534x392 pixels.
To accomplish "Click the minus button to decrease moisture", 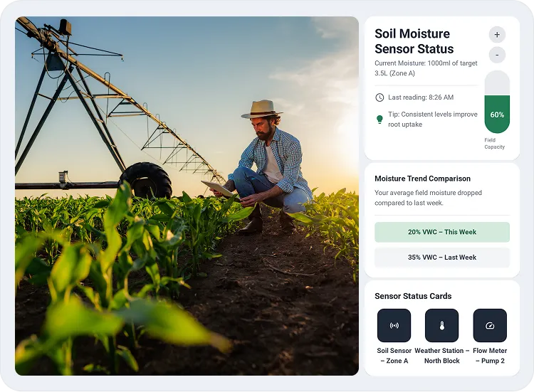I will (x=497, y=55).
